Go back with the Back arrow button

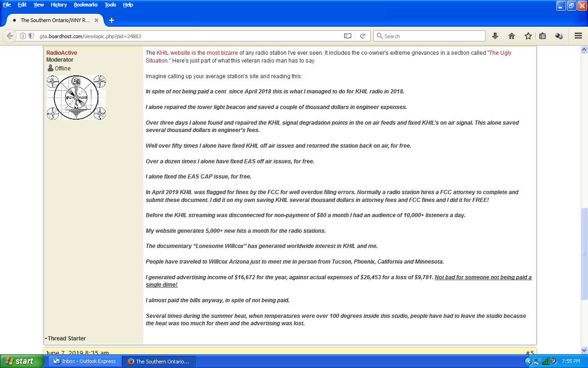(9, 36)
